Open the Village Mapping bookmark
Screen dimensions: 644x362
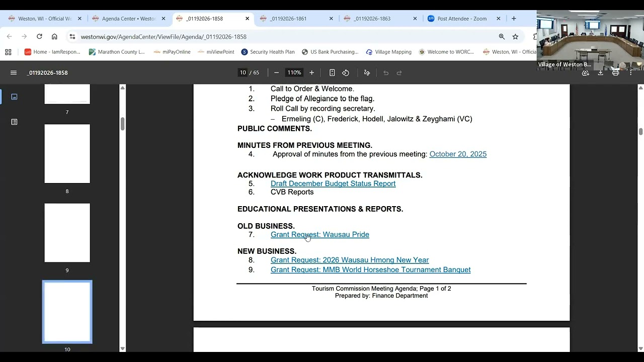tap(388, 52)
